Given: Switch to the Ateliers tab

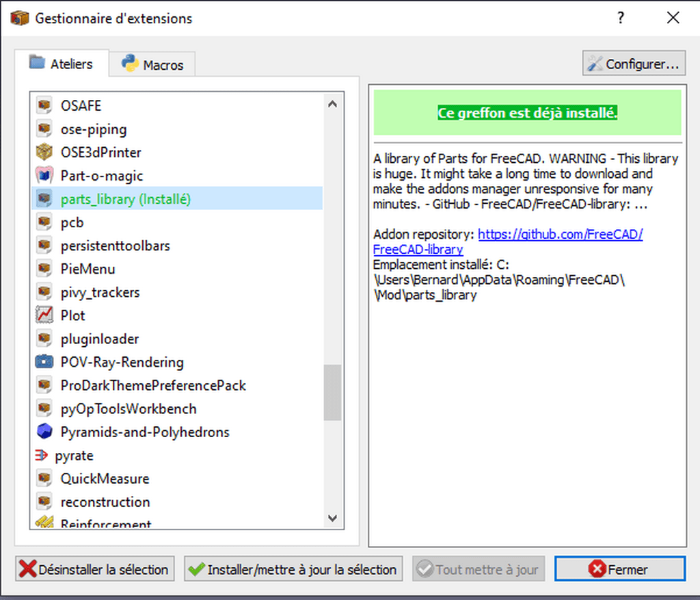Looking at the screenshot, I should click(x=62, y=64).
